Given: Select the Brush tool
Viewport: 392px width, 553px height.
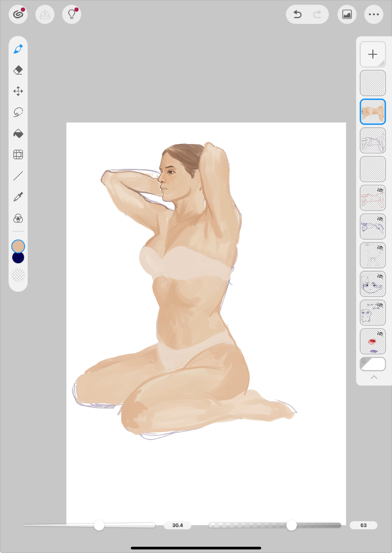Looking at the screenshot, I should 18,49.
